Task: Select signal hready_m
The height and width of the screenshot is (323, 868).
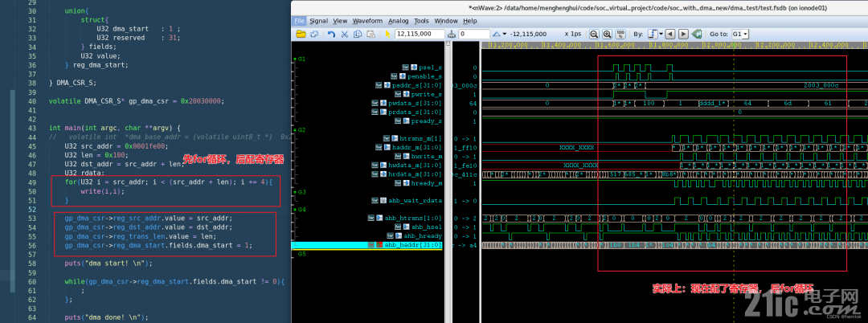Action: pos(427,182)
